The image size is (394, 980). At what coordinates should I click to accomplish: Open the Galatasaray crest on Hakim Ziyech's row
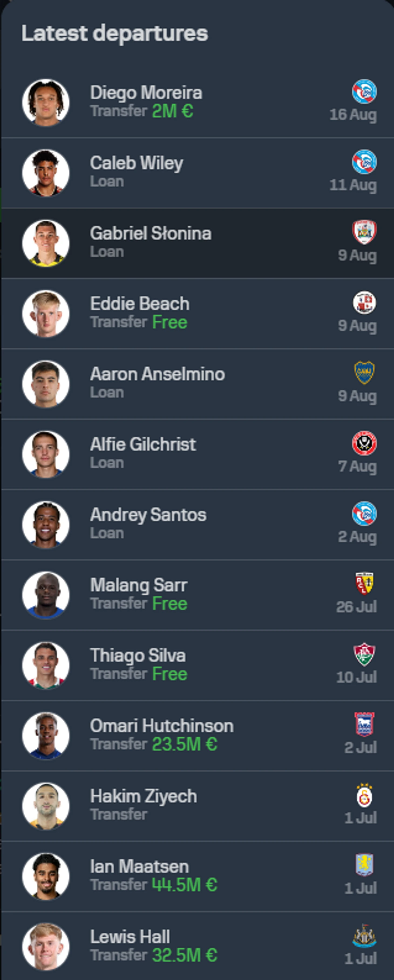[364, 795]
